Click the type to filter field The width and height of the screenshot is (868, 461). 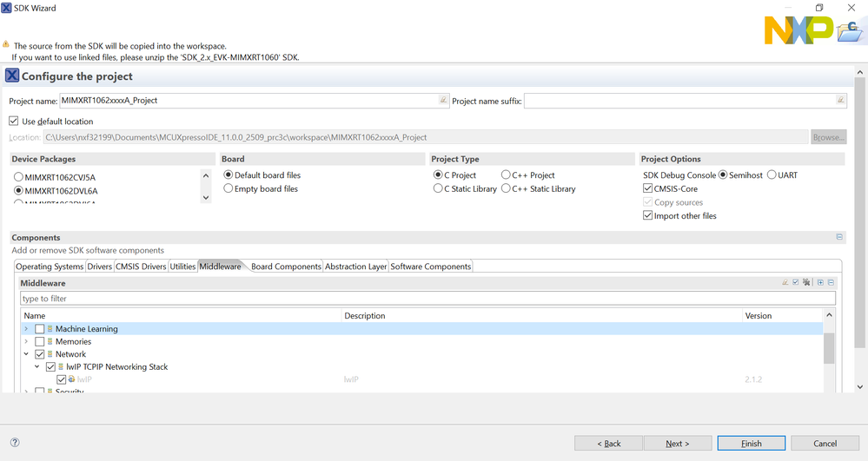click(427, 299)
